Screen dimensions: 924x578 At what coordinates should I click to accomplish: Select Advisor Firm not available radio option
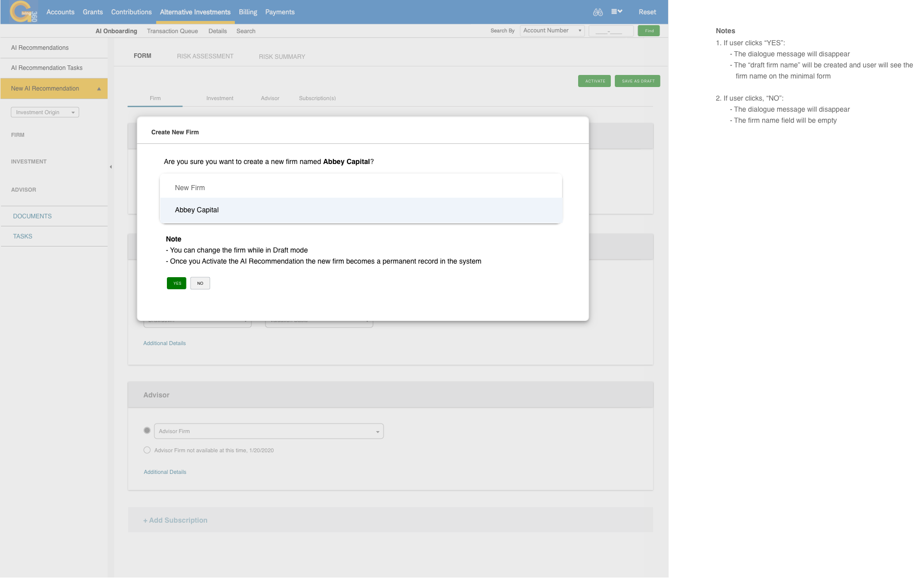coord(147,450)
